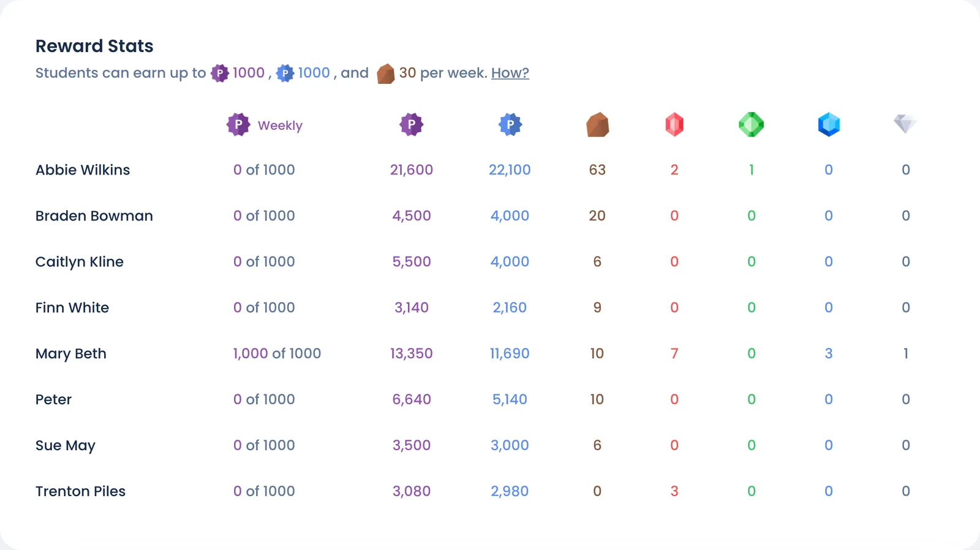Click Peter's purple points '6,640'
This screenshot has height=550, width=980.
click(412, 399)
